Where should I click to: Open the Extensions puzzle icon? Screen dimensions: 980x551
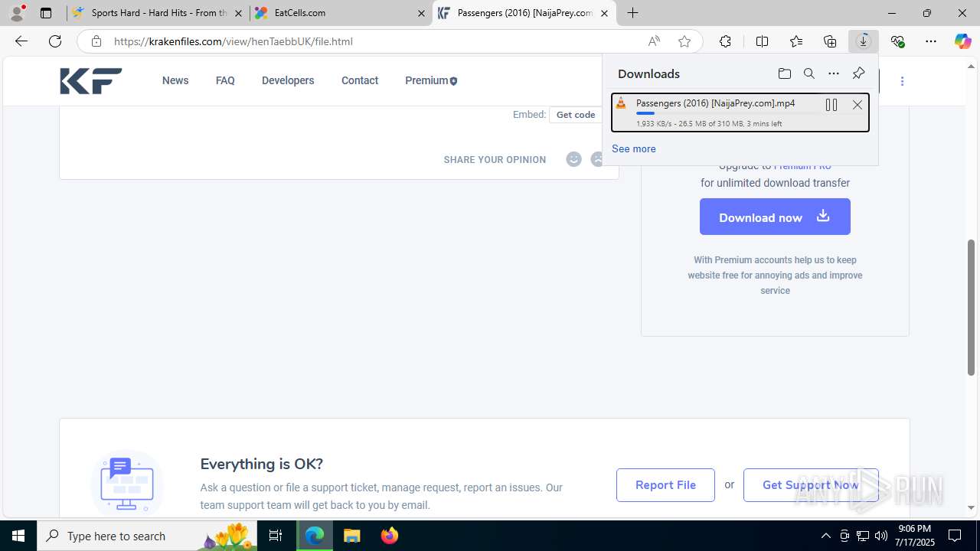coord(725,41)
